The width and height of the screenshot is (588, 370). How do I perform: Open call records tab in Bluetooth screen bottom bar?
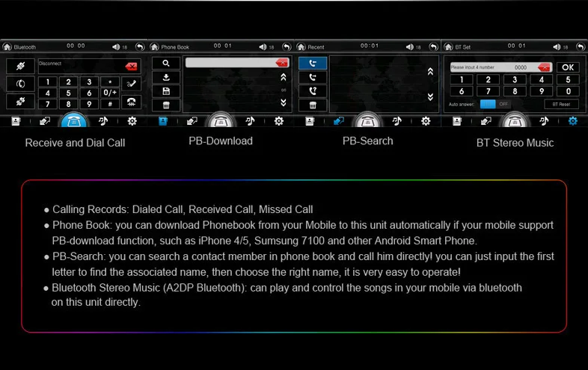point(45,121)
